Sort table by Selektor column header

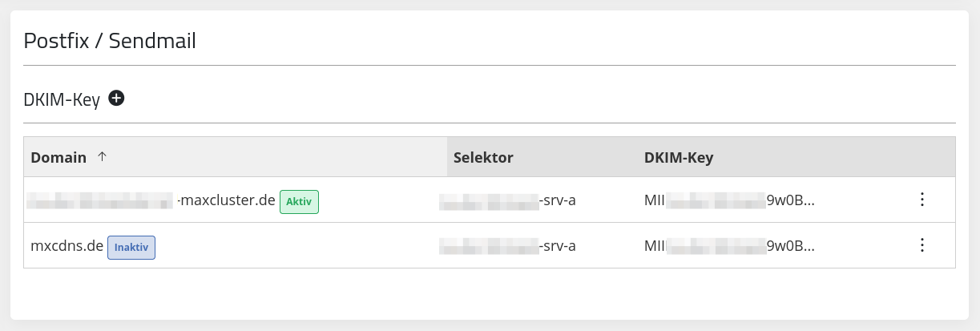(483, 158)
